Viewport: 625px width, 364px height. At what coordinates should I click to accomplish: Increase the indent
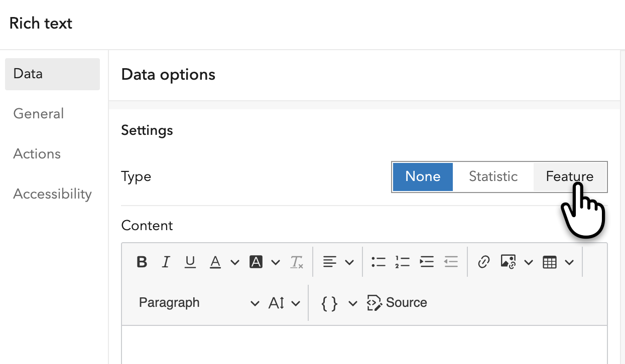(427, 262)
